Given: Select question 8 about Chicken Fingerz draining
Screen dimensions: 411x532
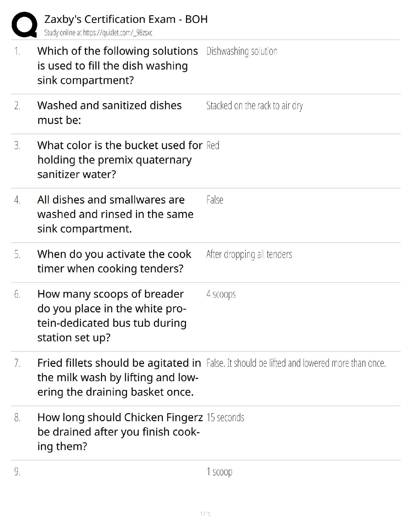Looking at the screenshot, I should click(x=120, y=432).
